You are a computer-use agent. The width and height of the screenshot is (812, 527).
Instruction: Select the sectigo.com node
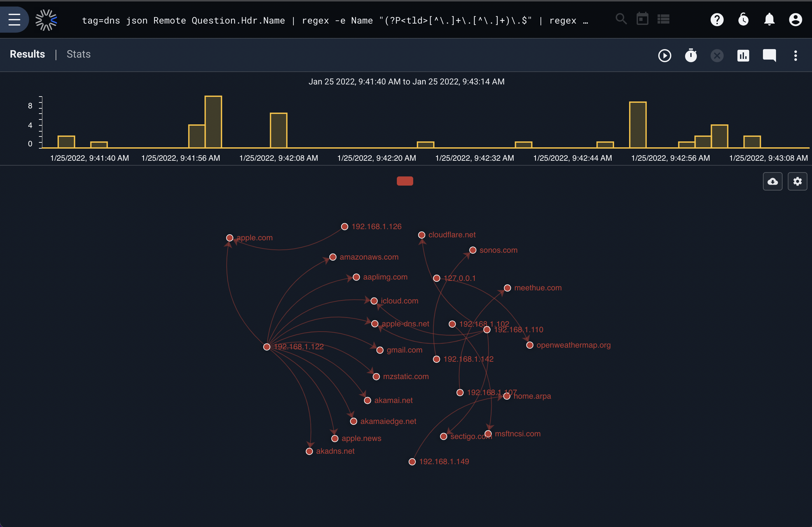(443, 437)
